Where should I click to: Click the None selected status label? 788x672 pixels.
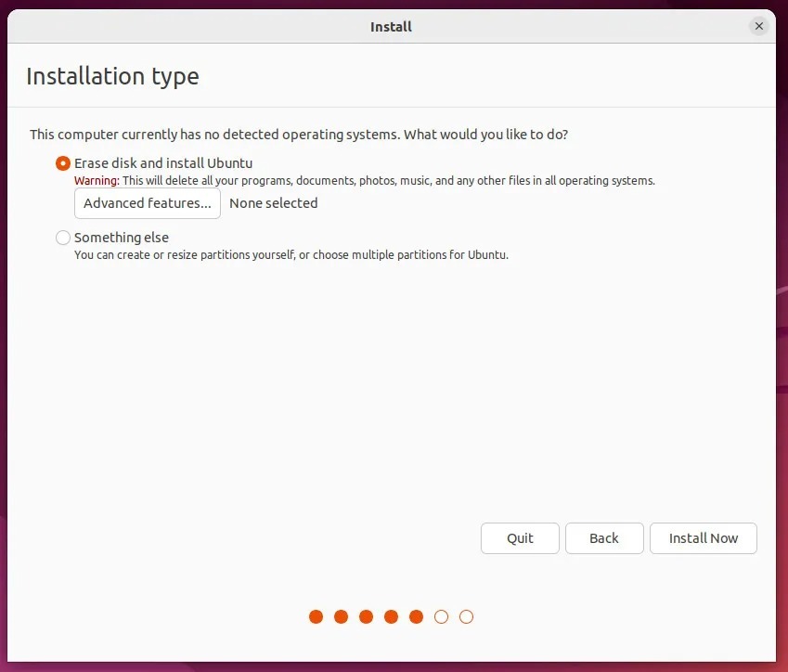point(274,203)
